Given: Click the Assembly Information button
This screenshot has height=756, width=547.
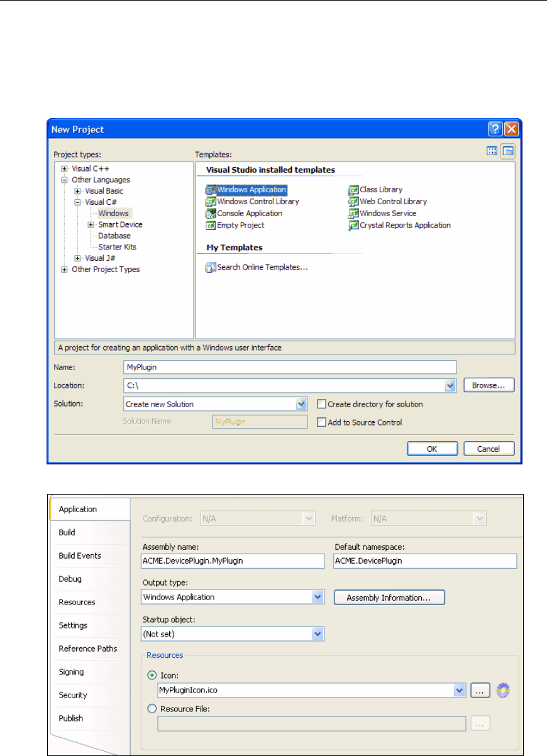Looking at the screenshot, I should coord(389,598).
